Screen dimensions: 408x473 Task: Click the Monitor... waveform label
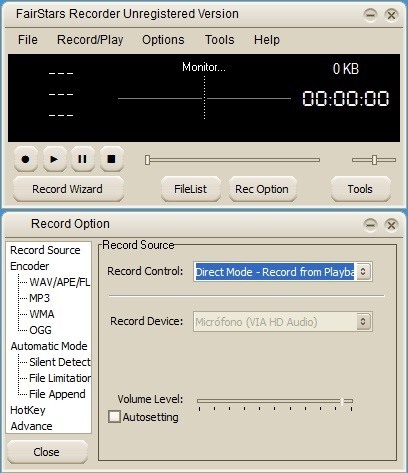[x=204, y=67]
